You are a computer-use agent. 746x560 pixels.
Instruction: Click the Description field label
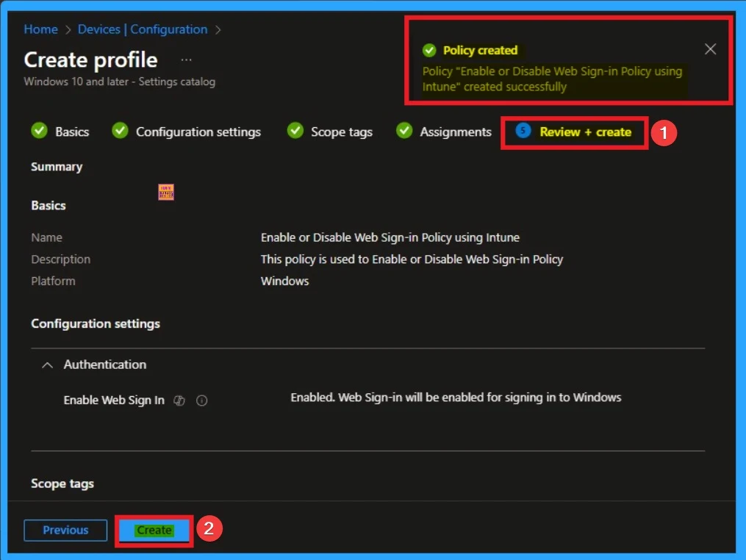[x=60, y=259]
